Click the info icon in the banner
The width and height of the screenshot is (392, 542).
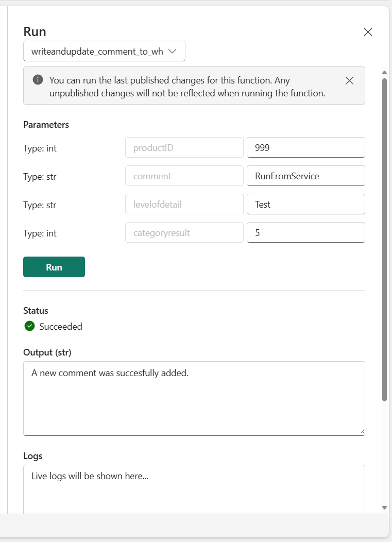38,80
